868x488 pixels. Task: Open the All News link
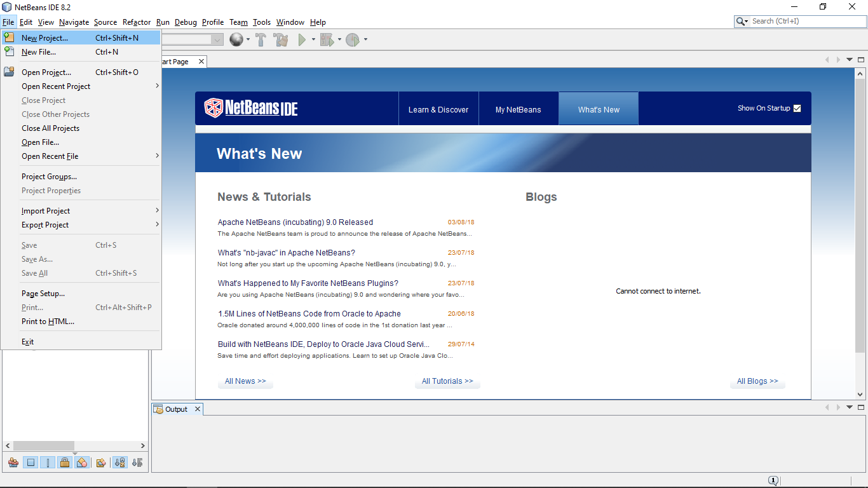point(245,381)
